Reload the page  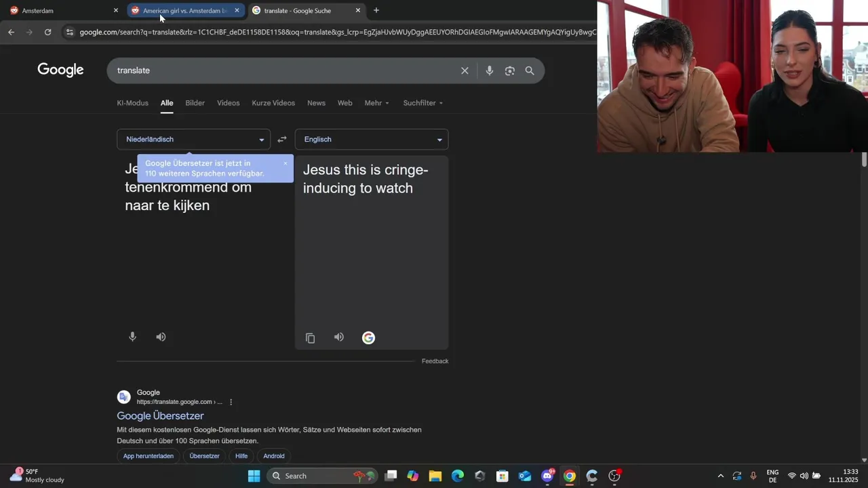[47, 32]
